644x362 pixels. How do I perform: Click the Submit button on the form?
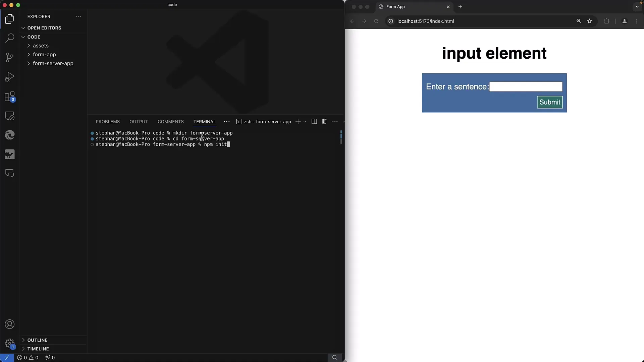point(550,102)
